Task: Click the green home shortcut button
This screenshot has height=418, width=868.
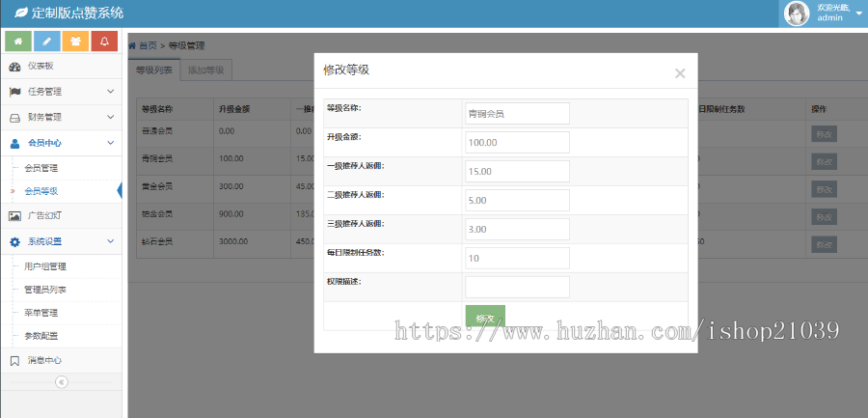Action: coord(18,42)
